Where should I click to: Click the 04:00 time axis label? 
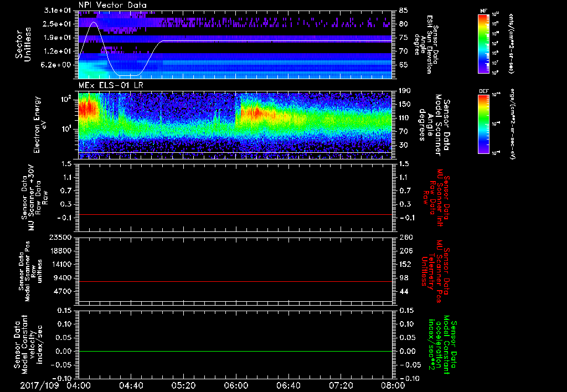tap(79, 385)
